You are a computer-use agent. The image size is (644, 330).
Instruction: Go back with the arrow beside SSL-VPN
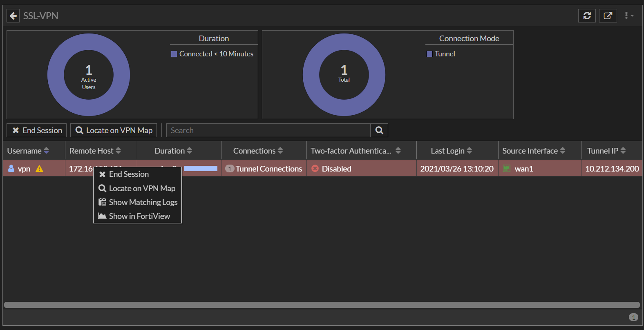(x=13, y=16)
